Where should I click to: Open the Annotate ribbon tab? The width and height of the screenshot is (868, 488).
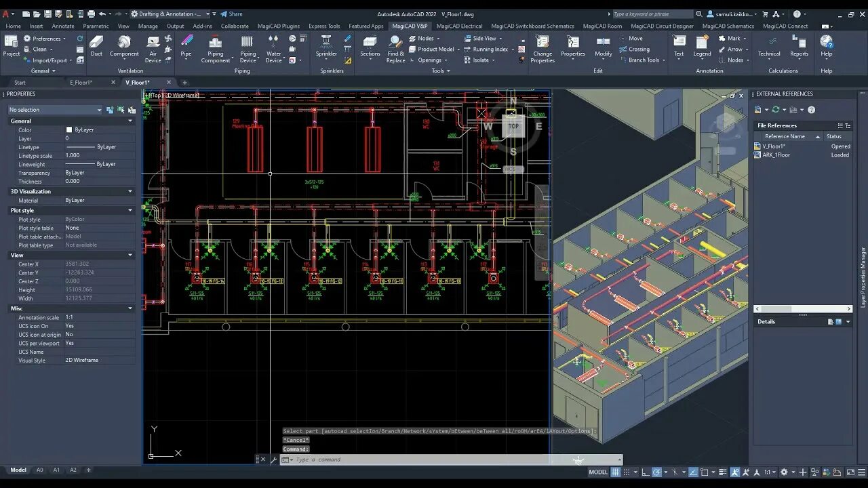pos(63,26)
